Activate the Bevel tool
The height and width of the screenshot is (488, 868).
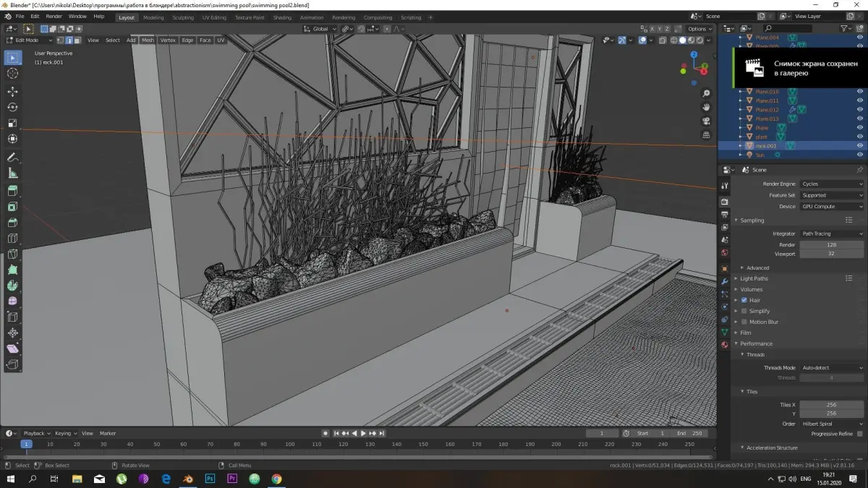(12, 223)
